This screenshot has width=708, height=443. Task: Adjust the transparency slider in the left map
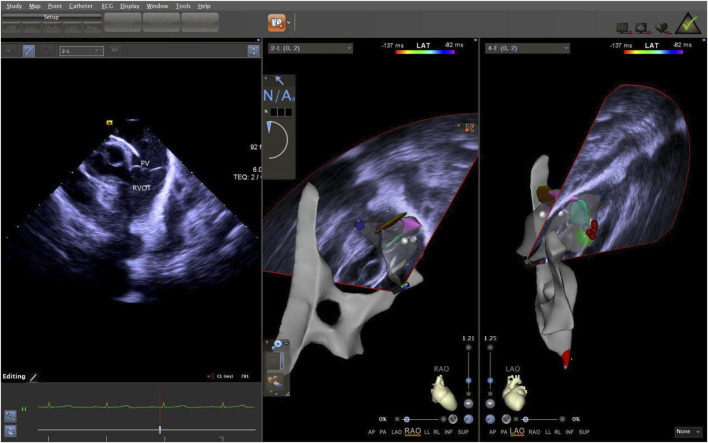(x=406, y=420)
